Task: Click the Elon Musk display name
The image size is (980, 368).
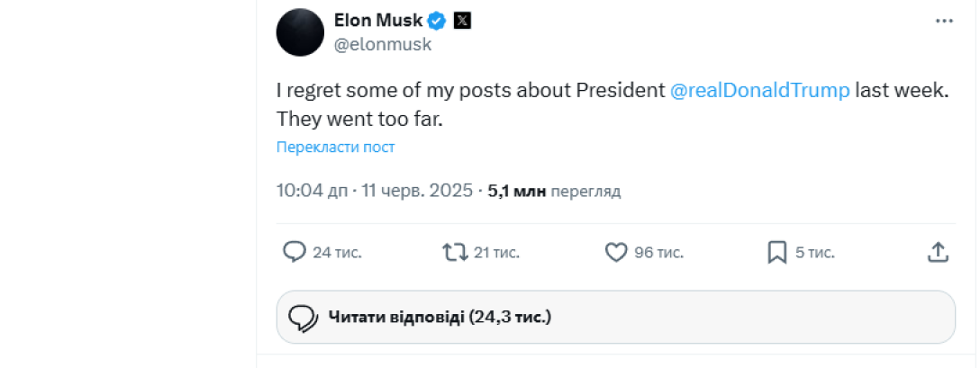Action: pos(377,20)
